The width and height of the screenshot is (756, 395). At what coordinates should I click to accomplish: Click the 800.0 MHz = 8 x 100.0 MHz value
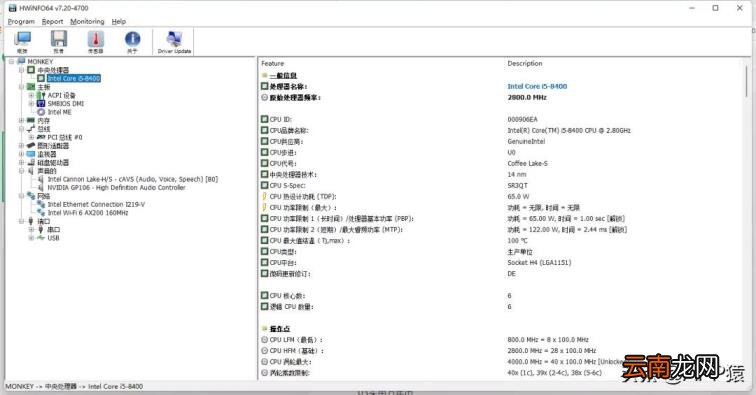[548, 340]
